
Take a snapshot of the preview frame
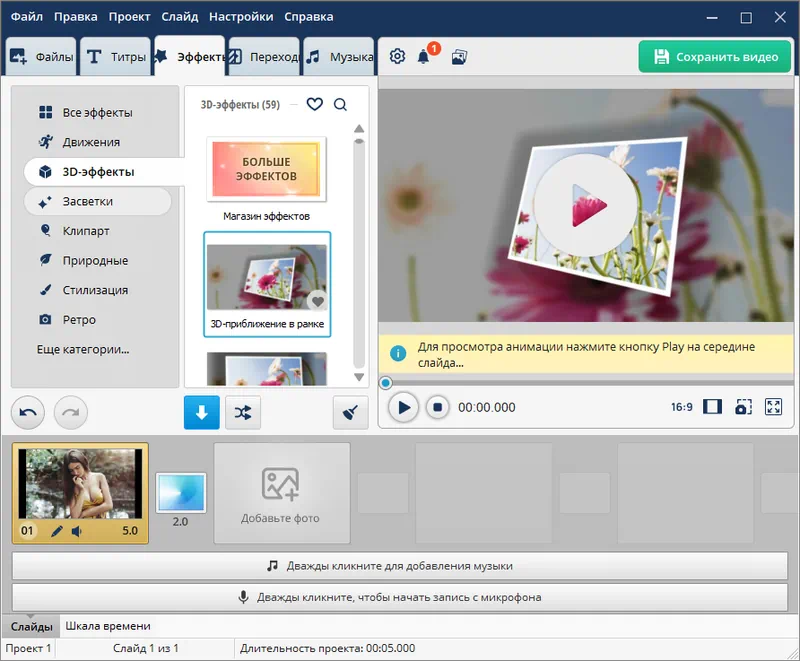[743, 406]
